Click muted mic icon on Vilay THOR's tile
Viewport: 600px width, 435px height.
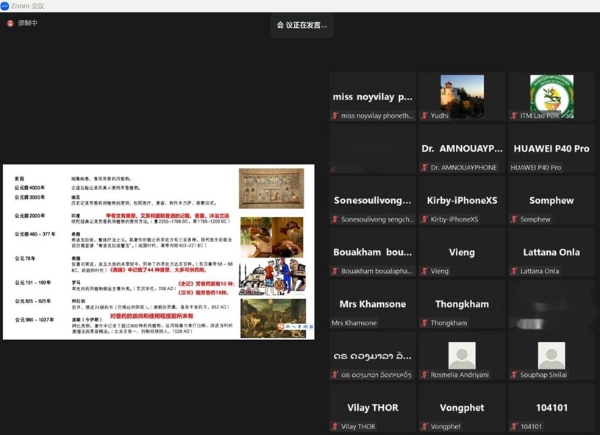coord(335,427)
